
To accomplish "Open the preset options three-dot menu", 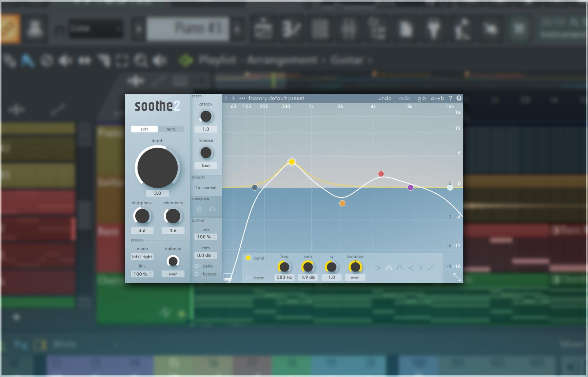I will click(242, 98).
